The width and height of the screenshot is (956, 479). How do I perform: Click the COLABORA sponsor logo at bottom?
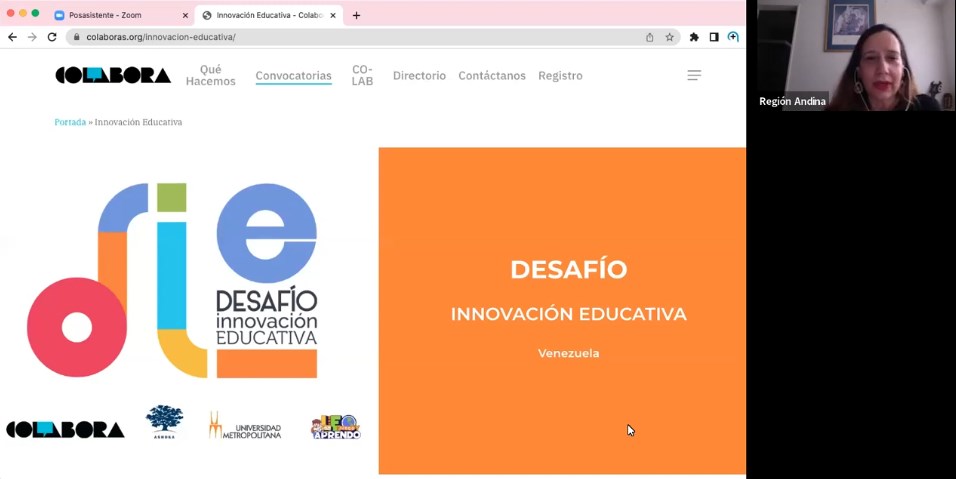click(x=65, y=430)
